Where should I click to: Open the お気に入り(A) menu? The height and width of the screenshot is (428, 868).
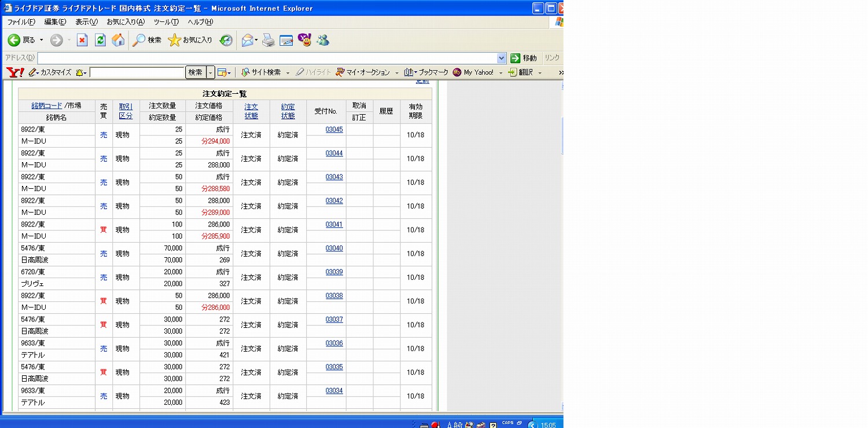coord(126,22)
